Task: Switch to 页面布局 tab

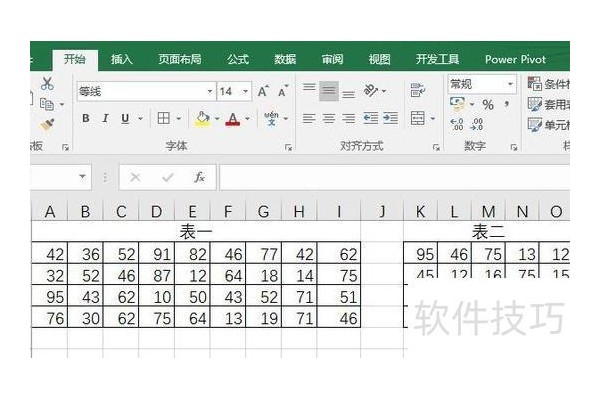Action: coord(180,59)
